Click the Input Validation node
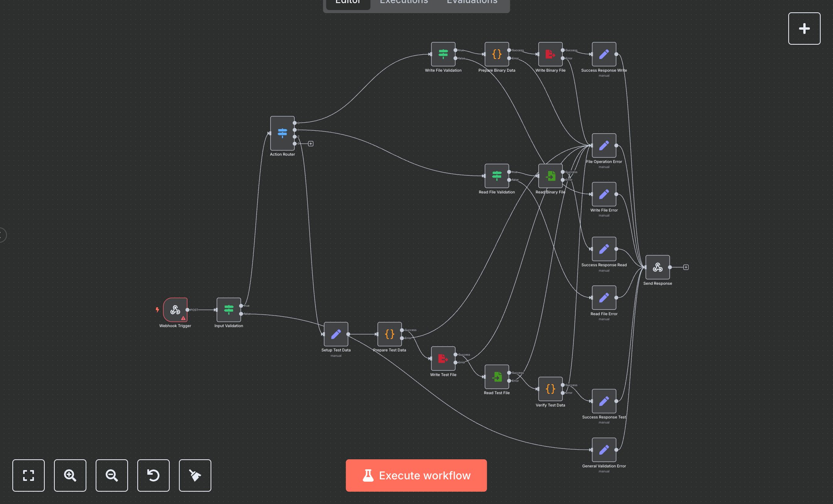The image size is (833, 504). (229, 310)
